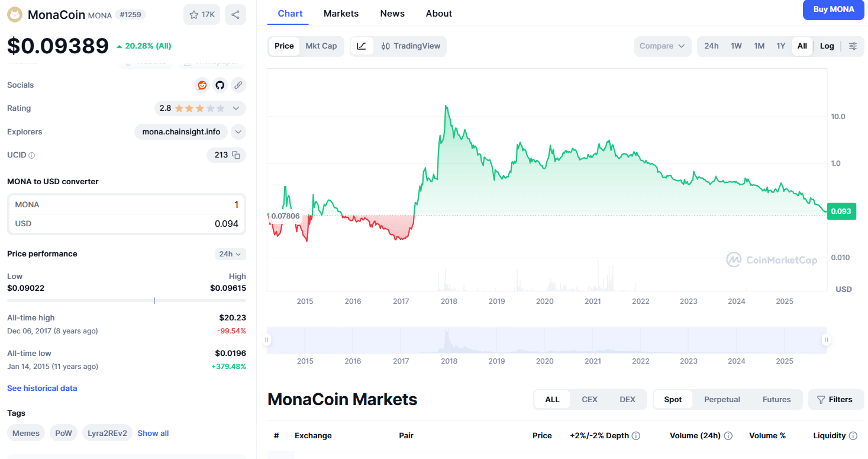The width and height of the screenshot is (868, 459).
Task: Open the Compare dropdown
Action: pos(662,46)
